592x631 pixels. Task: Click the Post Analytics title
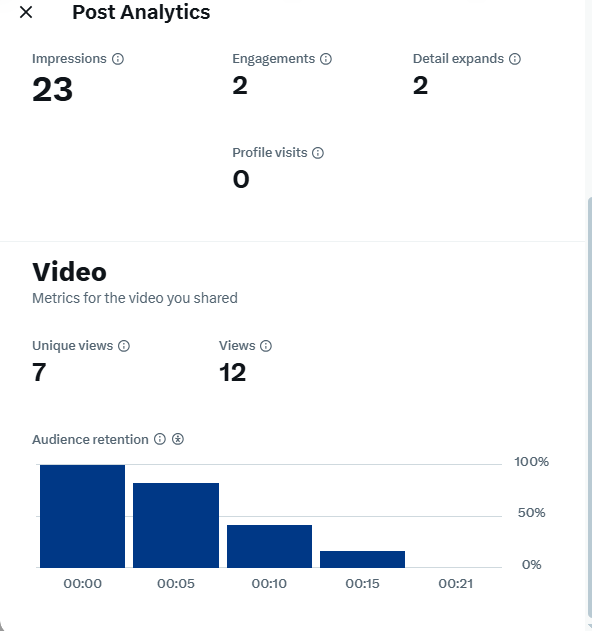141,12
